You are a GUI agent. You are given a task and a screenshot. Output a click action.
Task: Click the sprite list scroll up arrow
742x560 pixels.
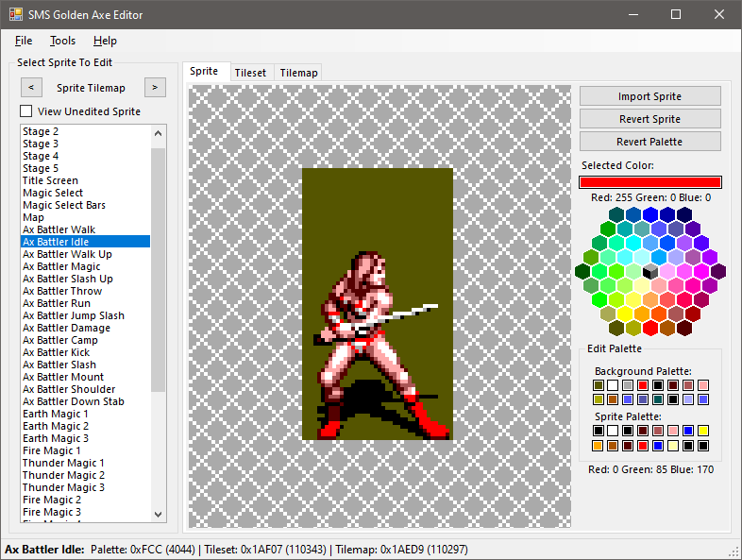(158, 133)
